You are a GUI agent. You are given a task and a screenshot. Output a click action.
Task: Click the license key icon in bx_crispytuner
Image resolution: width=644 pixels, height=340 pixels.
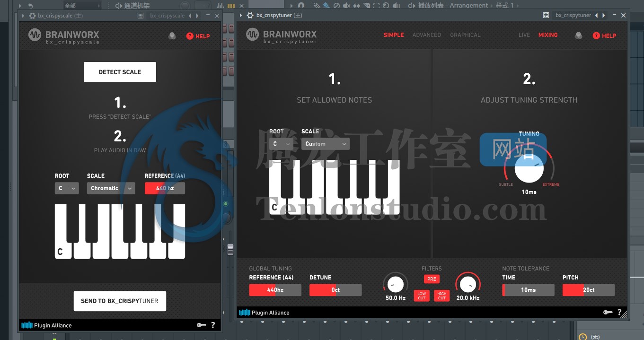tap(608, 312)
